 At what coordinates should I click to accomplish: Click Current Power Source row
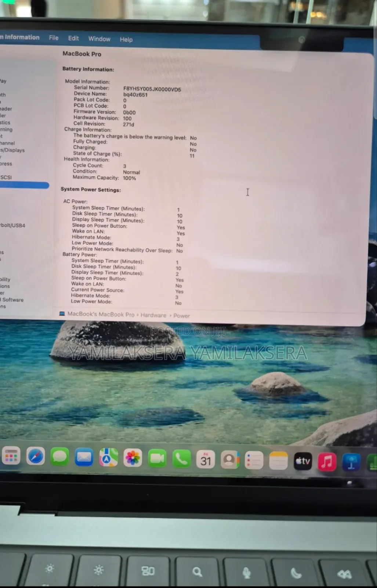127,290
